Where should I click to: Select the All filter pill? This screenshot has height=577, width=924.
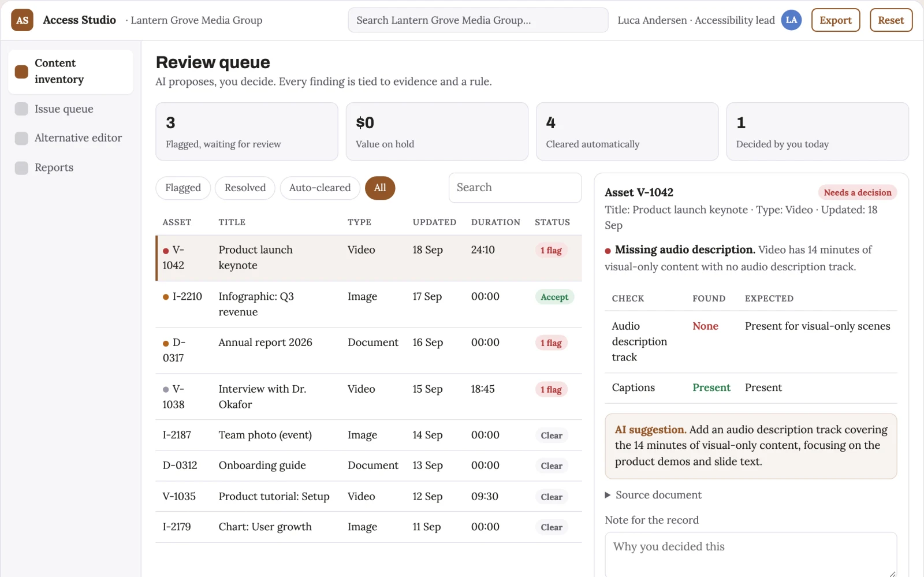pyautogui.click(x=380, y=188)
